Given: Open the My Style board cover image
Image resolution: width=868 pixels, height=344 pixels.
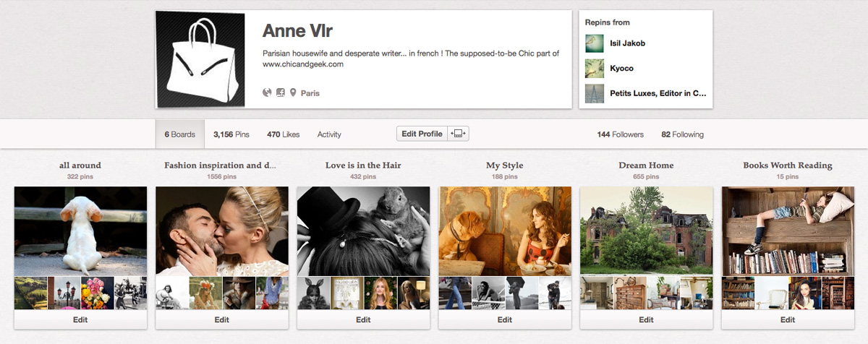Looking at the screenshot, I should click(505, 230).
